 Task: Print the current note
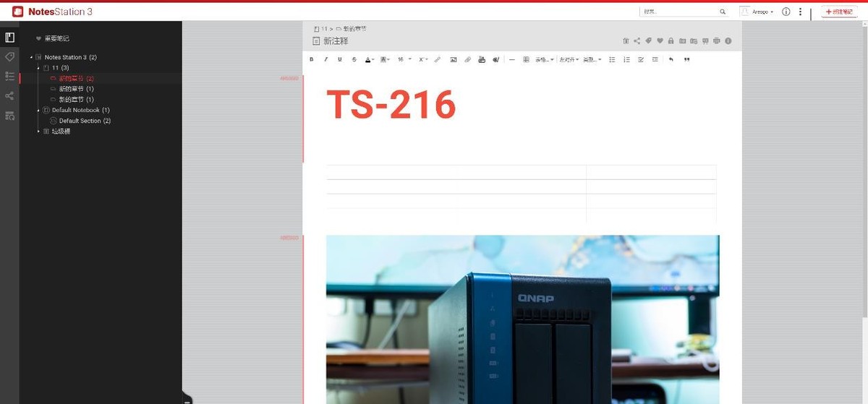[x=716, y=41]
